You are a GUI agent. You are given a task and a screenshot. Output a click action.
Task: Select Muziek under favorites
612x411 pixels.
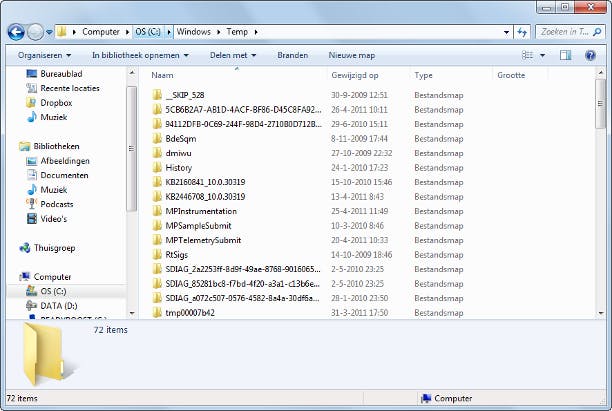point(53,117)
